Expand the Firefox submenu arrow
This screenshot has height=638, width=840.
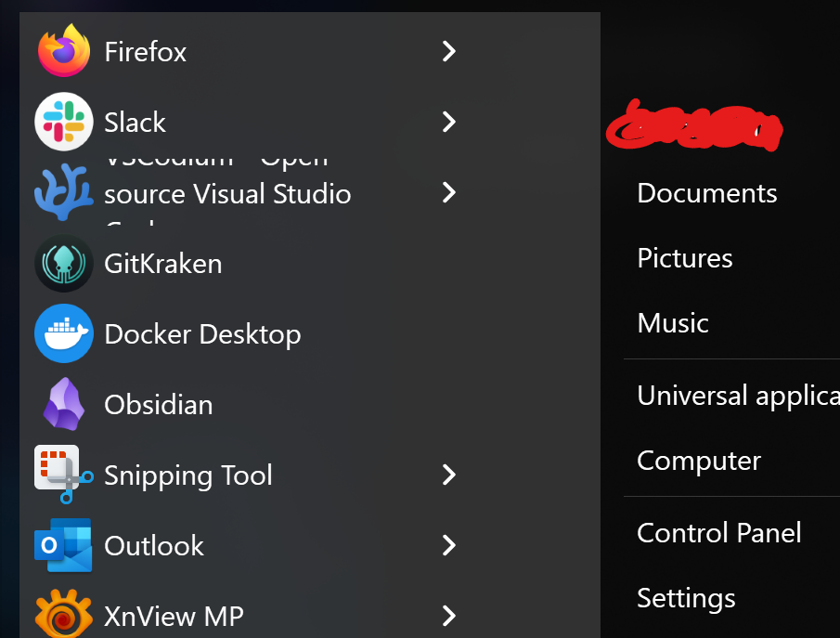click(449, 51)
